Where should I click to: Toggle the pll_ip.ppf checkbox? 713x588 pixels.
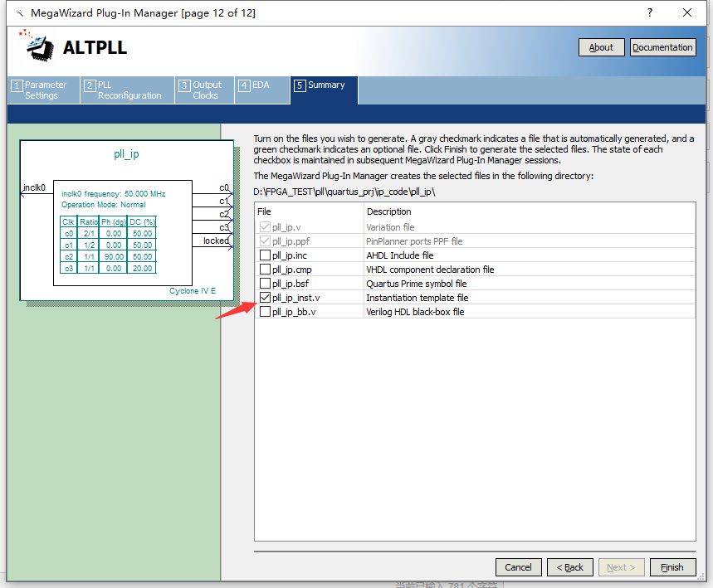(x=265, y=241)
